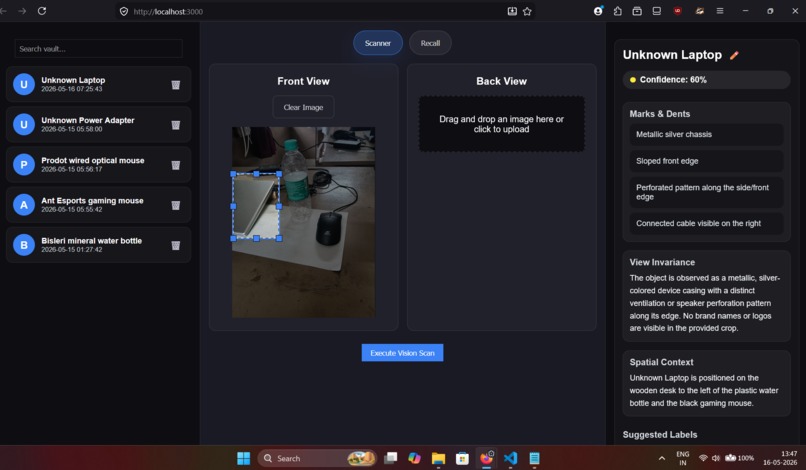This screenshot has height=470, width=806.
Task: Delete the Ant Esports gaming mouse entry
Action: click(x=176, y=205)
